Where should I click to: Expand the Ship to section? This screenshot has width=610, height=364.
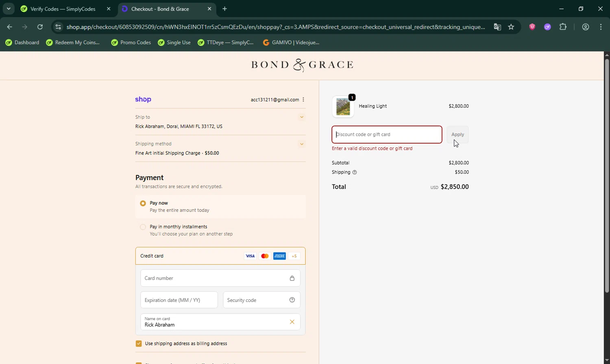302,117
